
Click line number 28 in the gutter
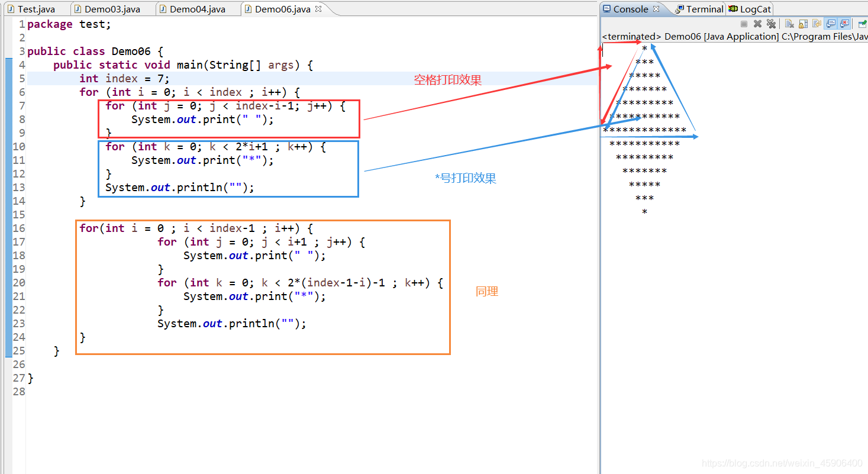[19, 392]
